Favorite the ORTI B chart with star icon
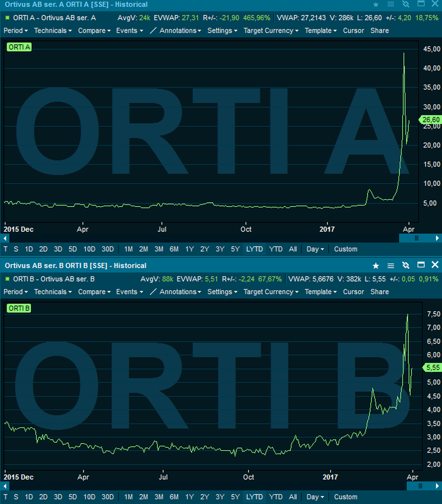Screen dimensions: 442x504 coord(376,265)
